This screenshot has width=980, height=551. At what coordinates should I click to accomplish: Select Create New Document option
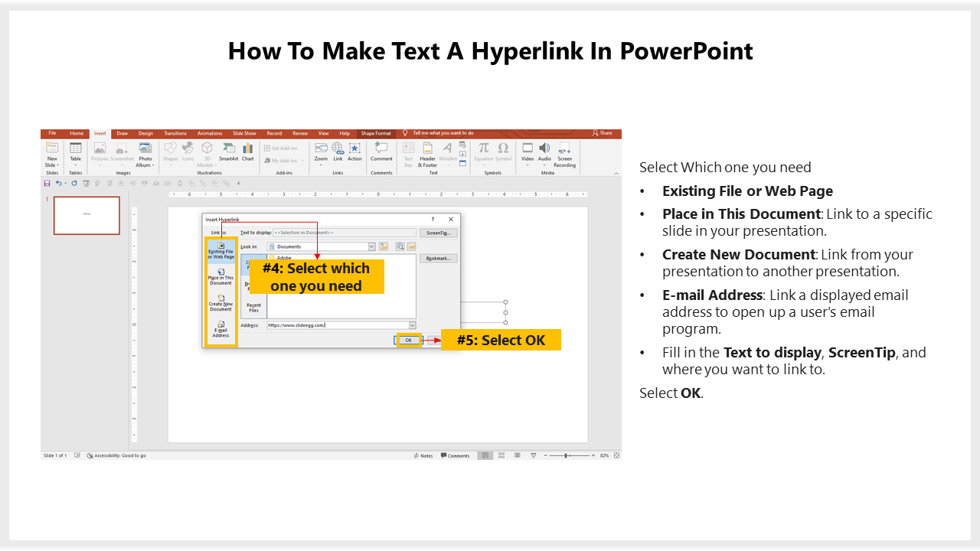coord(221,302)
